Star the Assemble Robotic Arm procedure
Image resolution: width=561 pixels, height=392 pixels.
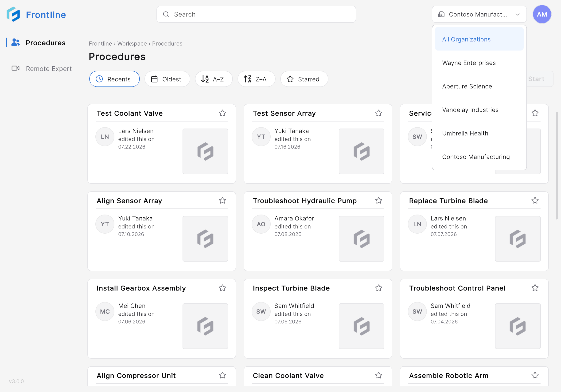point(535,375)
